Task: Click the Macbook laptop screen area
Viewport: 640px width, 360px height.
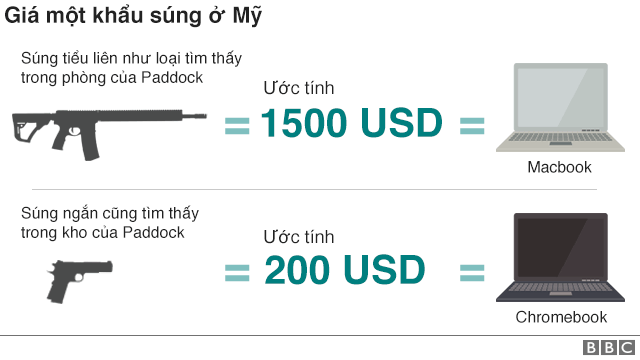Action: click(560, 98)
